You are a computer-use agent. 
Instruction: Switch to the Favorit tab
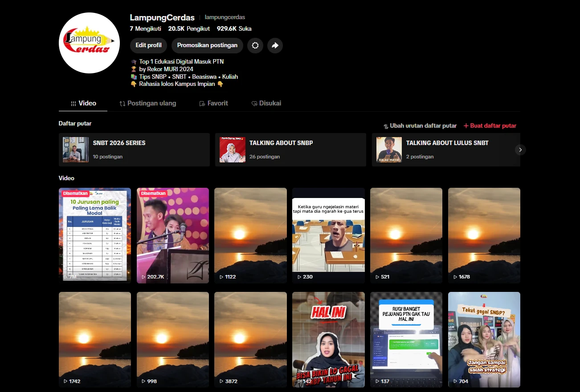pos(213,103)
